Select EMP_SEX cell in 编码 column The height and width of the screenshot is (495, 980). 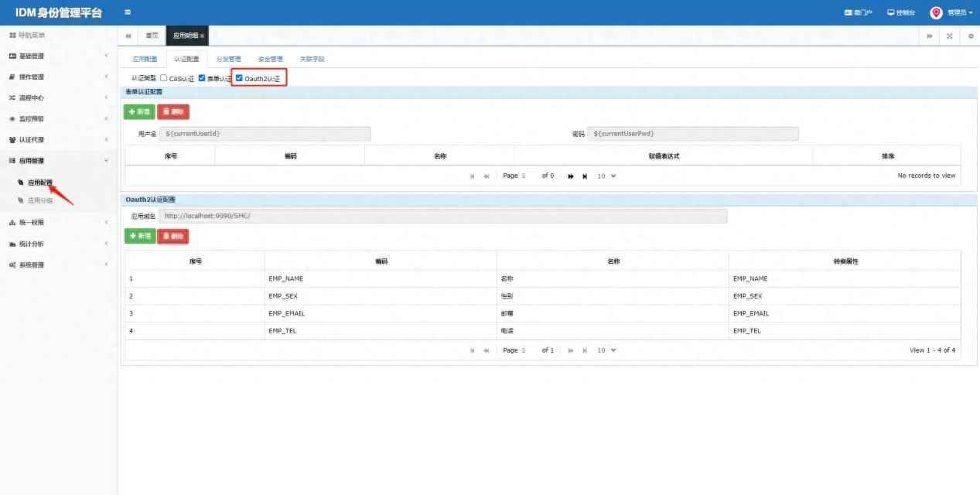(x=381, y=296)
